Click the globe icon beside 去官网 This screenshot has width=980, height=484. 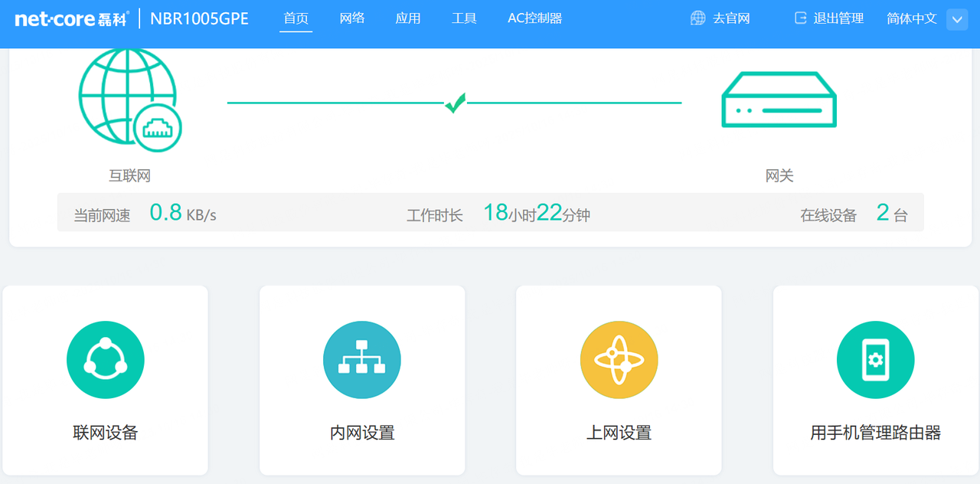(x=697, y=18)
